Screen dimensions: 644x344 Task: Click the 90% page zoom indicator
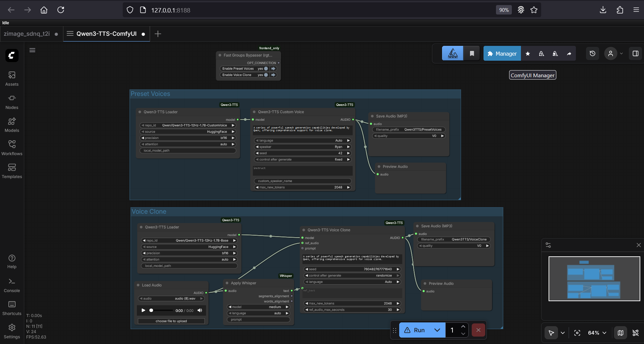504,10
